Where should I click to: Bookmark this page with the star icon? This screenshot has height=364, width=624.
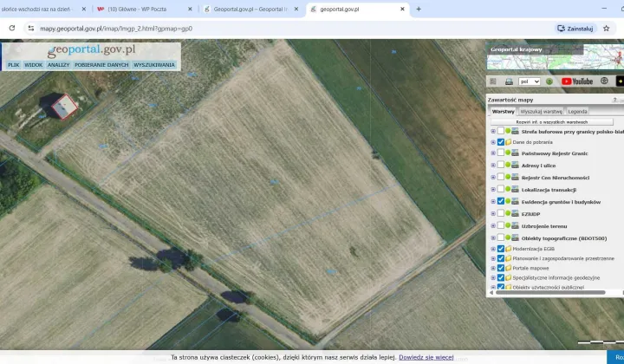tap(606, 29)
